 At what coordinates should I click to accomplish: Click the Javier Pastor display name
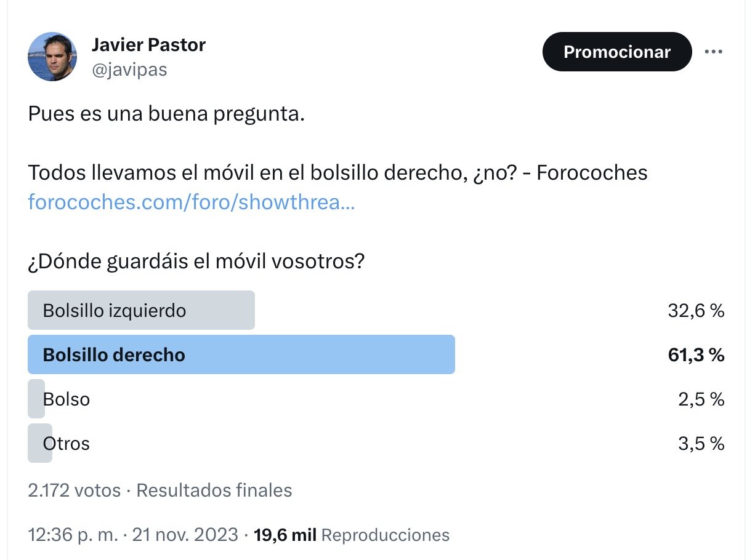[148, 45]
